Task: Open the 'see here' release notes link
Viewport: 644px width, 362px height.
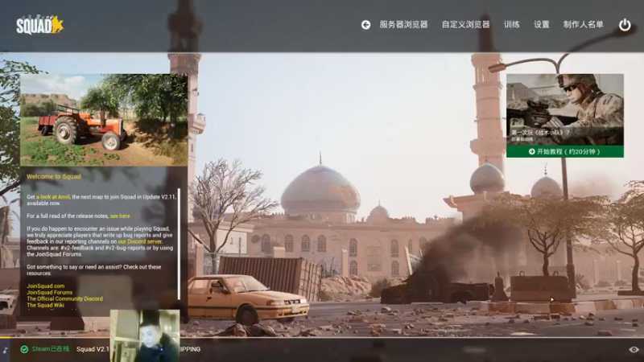Action: 120,216
